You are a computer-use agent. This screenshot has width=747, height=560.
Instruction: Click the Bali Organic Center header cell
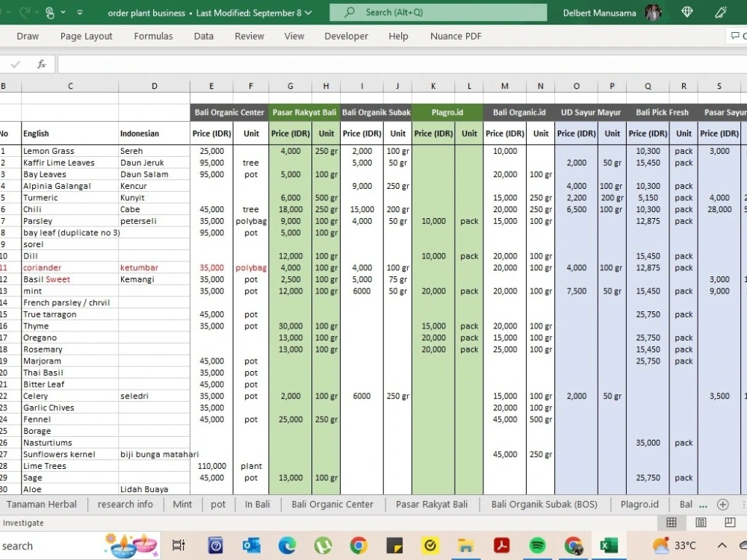pos(229,113)
